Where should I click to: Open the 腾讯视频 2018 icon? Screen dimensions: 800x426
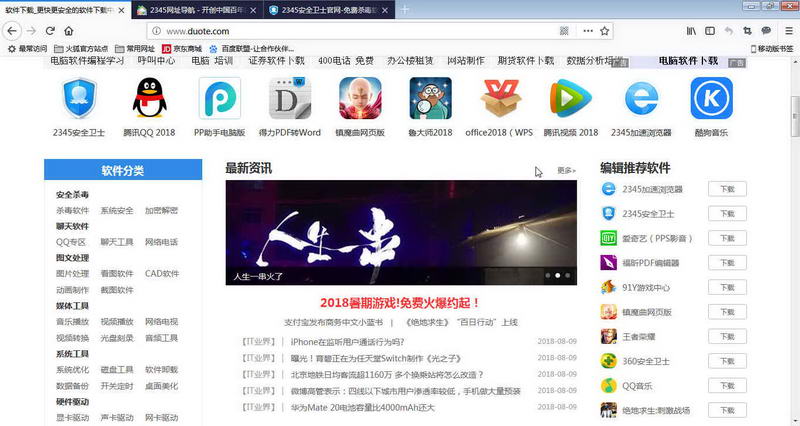[570, 99]
